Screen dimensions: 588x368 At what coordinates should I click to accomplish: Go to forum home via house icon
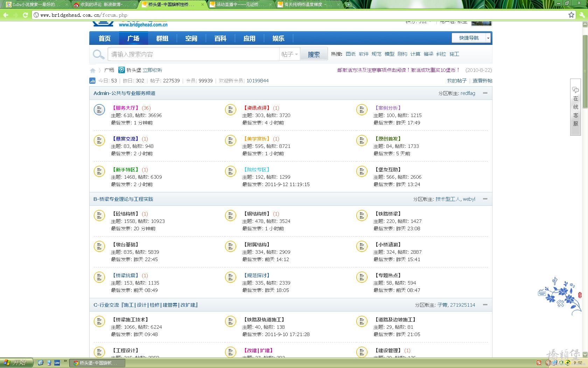93,70
